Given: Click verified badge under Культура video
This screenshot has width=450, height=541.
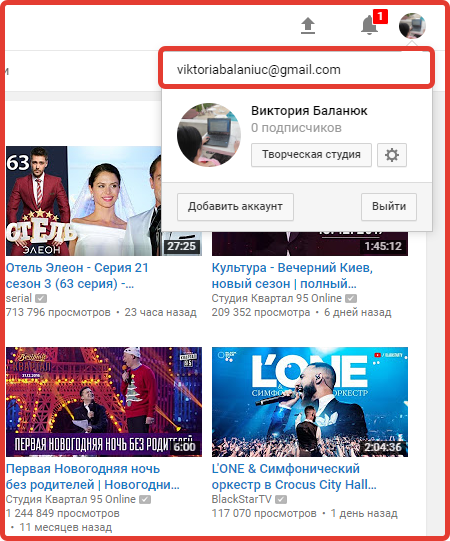Looking at the screenshot, I should point(351,298).
